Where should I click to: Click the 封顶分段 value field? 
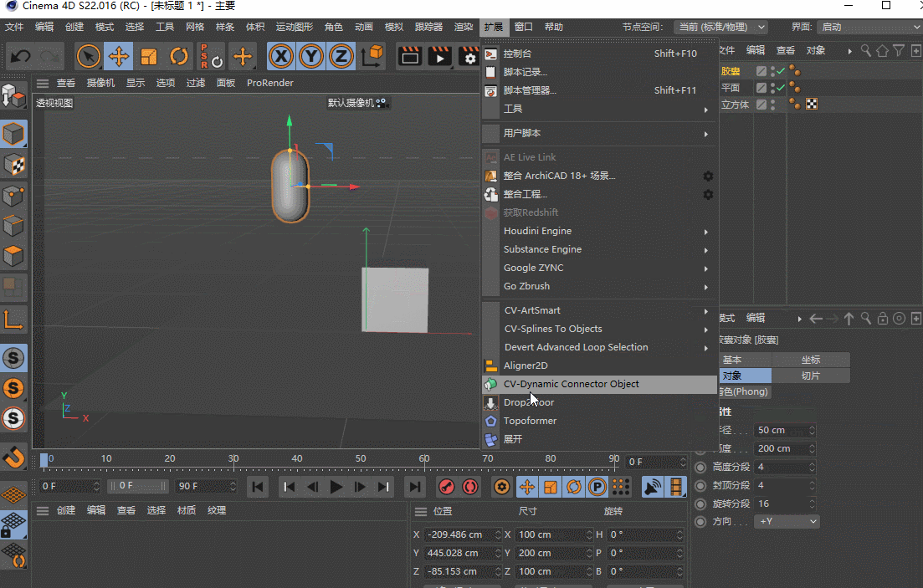point(785,486)
